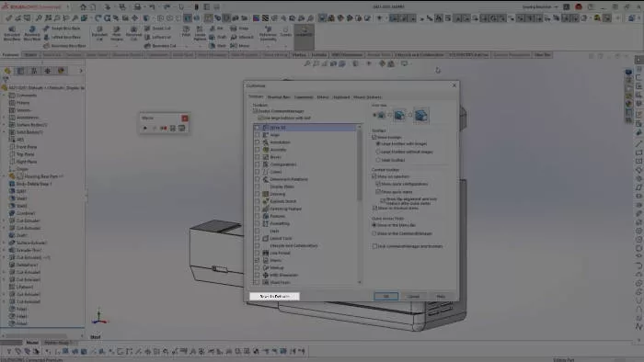Viewport: 644px width, 362px height.
Task: Switch to Shortcut Bars tab
Action: click(279, 97)
